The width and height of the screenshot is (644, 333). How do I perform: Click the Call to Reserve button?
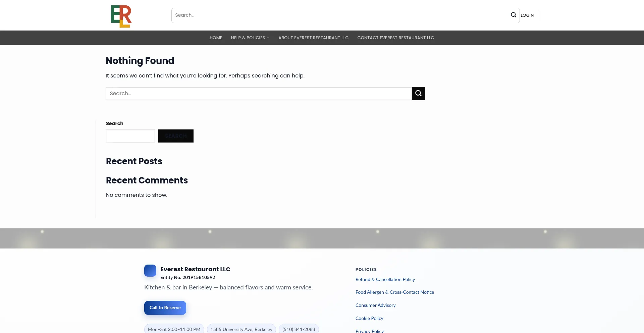[165, 308]
